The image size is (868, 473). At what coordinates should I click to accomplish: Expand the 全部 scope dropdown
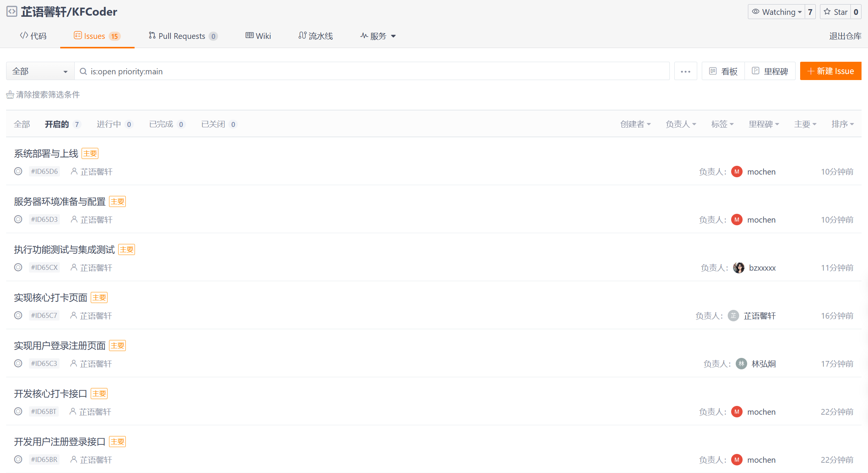(40, 71)
